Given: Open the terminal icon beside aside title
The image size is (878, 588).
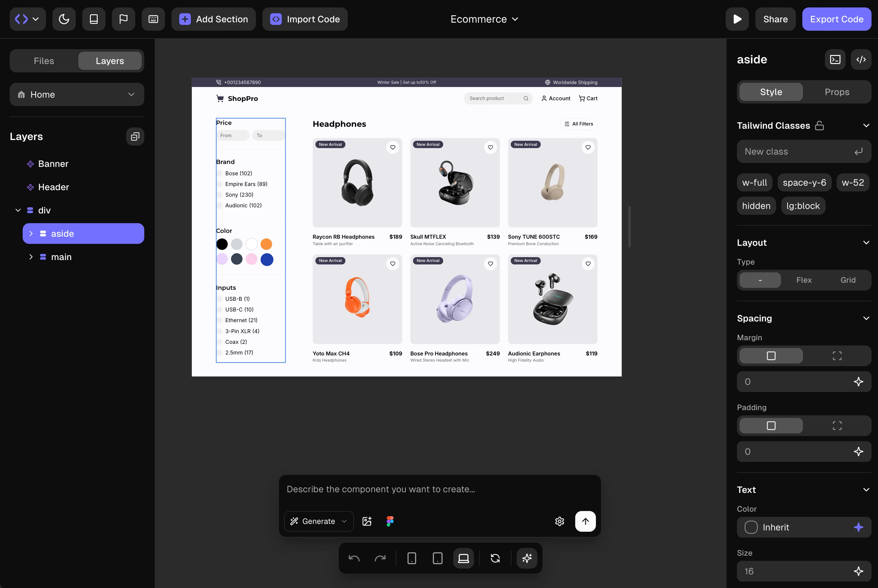Looking at the screenshot, I should coord(835,59).
